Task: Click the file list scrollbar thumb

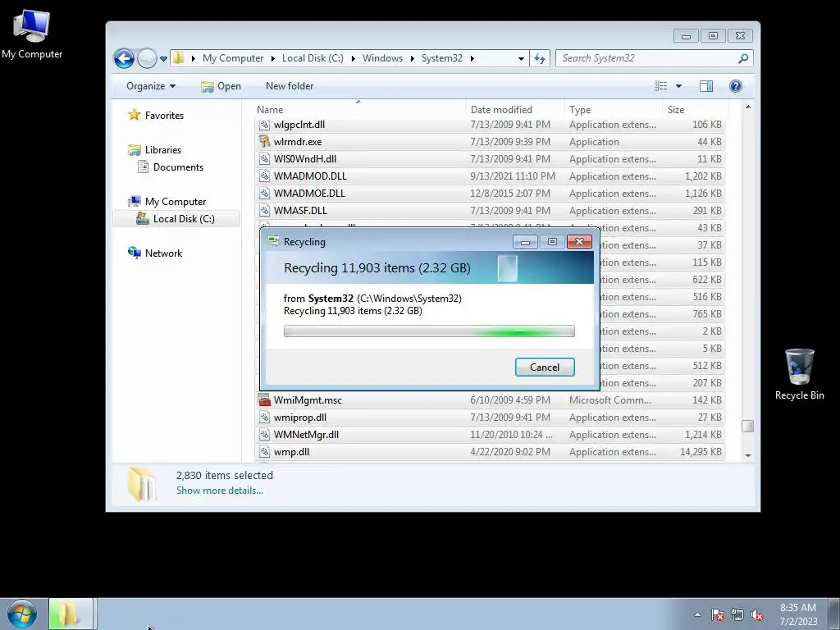Action: click(x=748, y=426)
